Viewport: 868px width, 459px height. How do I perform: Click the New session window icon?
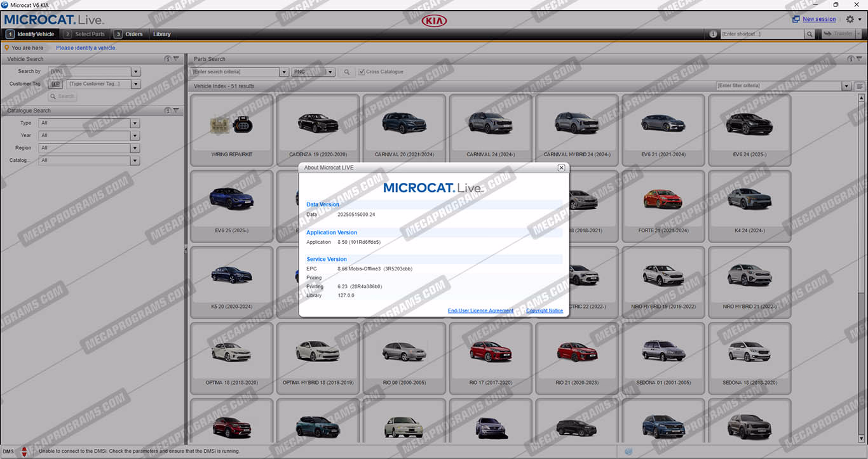click(x=796, y=19)
